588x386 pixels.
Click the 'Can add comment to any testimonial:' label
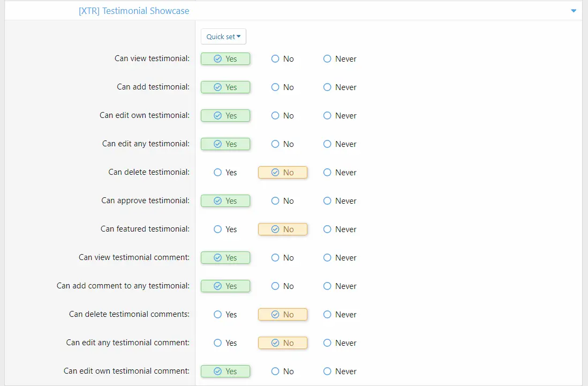tap(123, 286)
